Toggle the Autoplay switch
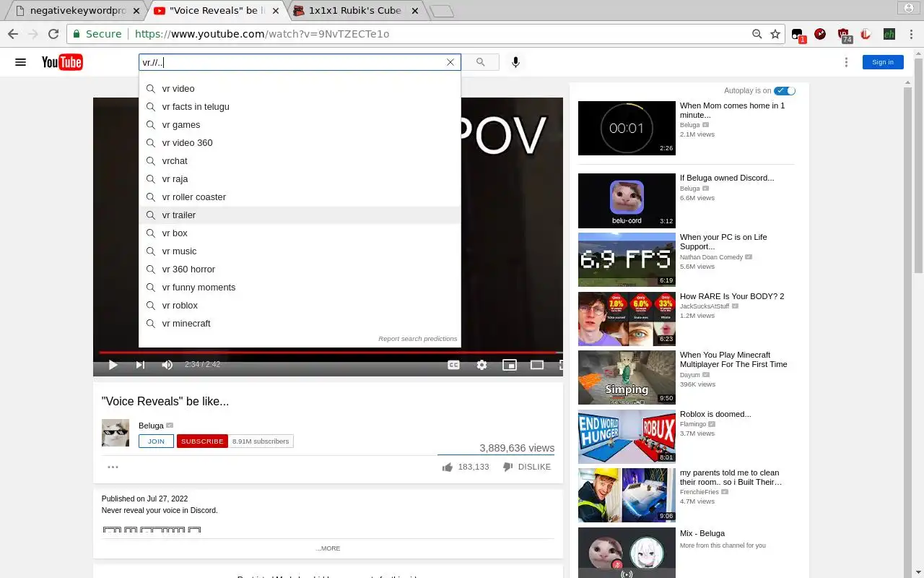This screenshot has width=924, height=578. 785,90
